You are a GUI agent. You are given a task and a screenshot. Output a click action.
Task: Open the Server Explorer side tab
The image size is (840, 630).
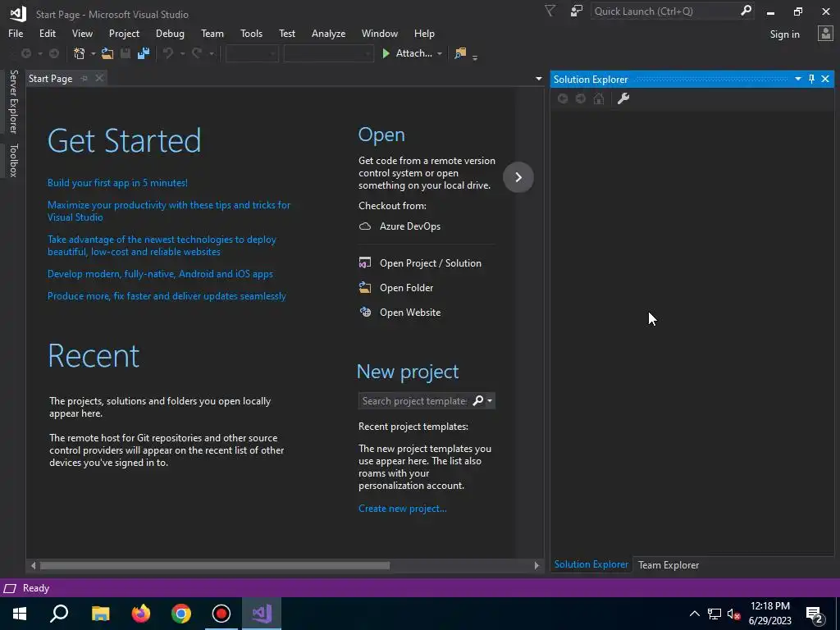[x=13, y=101]
